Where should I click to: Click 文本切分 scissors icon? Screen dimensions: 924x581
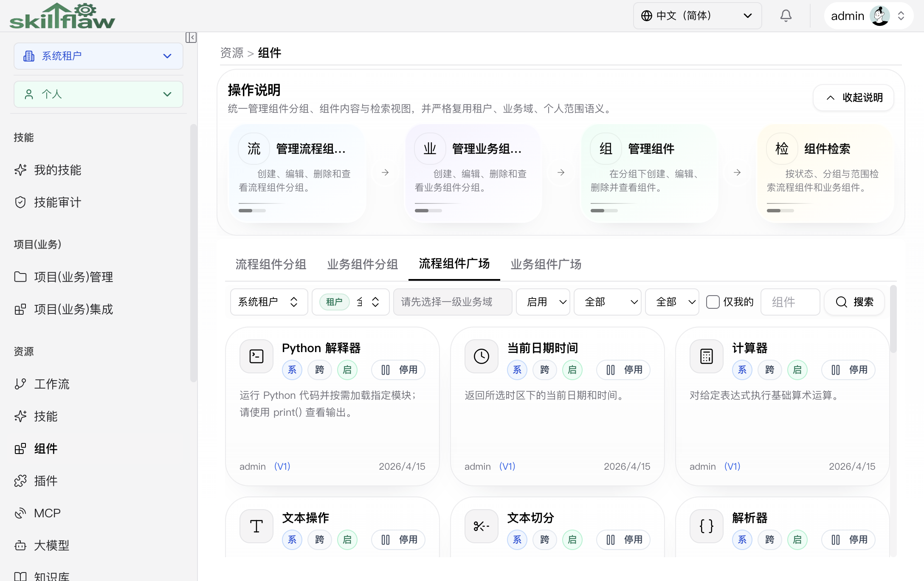[482, 526]
